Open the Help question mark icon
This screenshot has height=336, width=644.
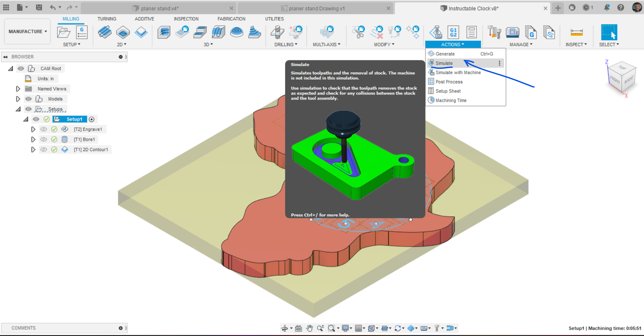[x=621, y=7]
